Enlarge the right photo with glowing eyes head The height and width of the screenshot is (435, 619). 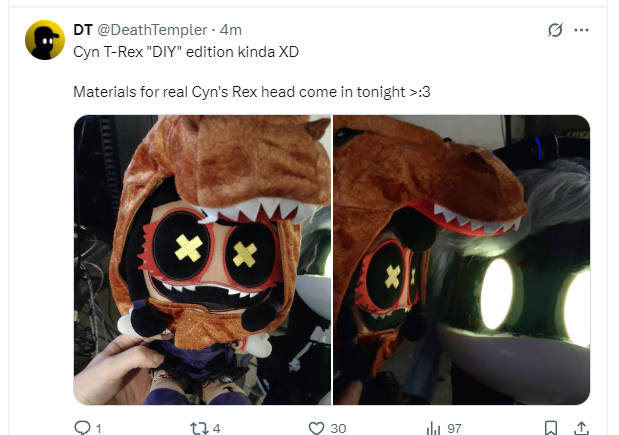[x=461, y=260]
